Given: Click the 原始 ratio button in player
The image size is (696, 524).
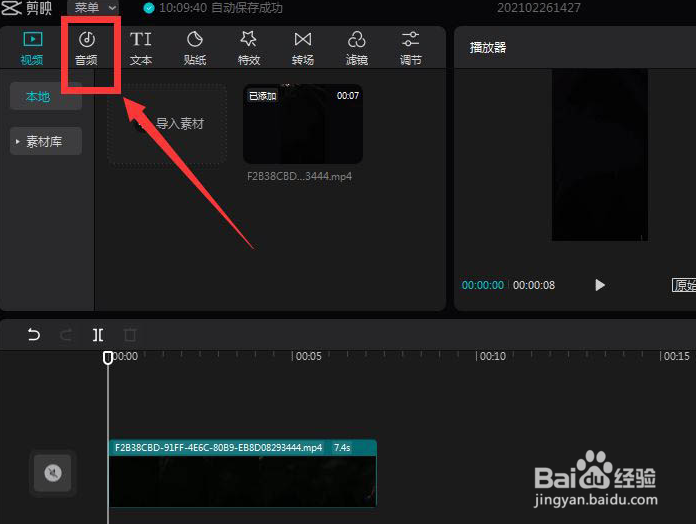Looking at the screenshot, I should 684,285.
